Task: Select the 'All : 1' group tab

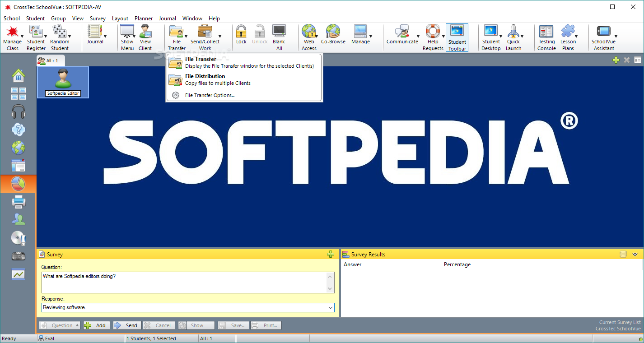Action: pyautogui.click(x=51, y=60)
